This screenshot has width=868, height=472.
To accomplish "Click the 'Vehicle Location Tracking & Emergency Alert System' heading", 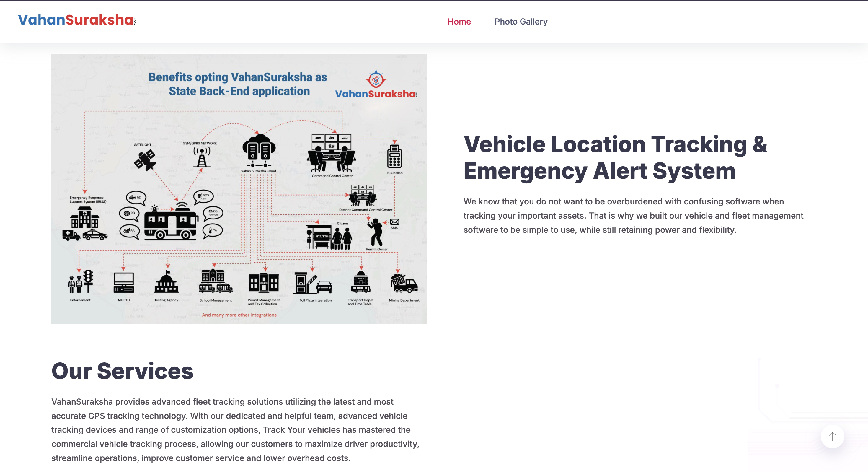I will click(x=615, y=157).
